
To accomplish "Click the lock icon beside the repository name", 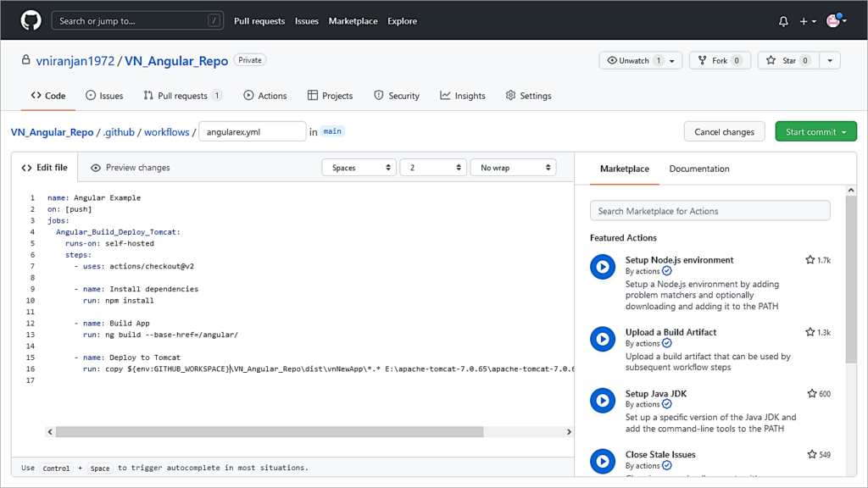I will (26, 60).
